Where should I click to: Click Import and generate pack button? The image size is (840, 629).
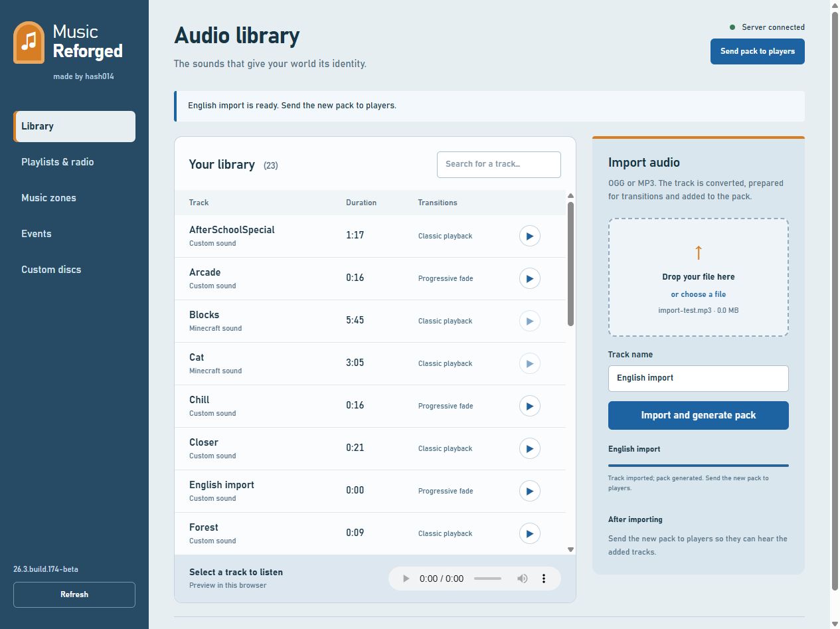[x=698, y=415]
